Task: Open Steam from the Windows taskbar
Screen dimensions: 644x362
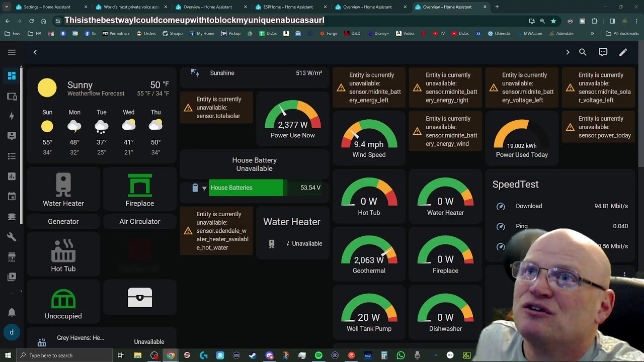Action: tap(253, 355)
